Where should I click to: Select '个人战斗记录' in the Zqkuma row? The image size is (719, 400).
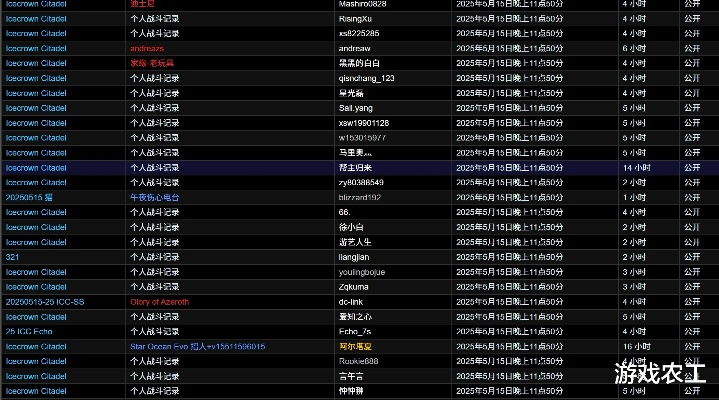pos(155,287)
